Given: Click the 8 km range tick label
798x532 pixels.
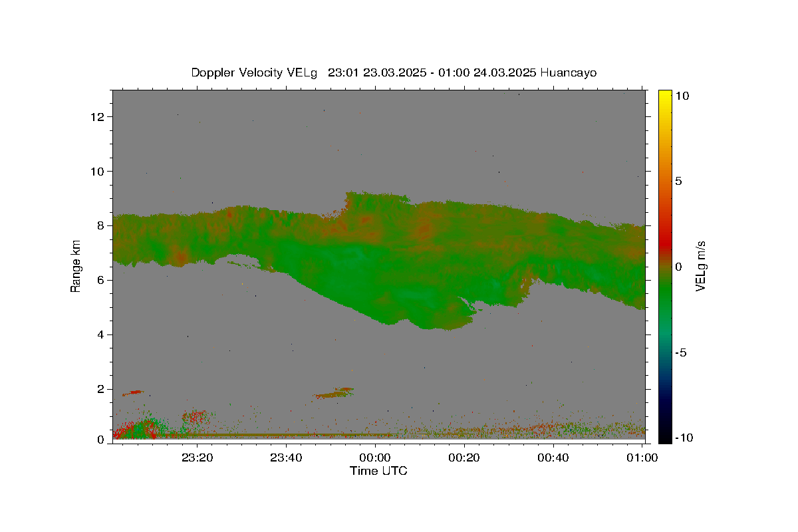Looking at the screenshot, I should (x=101, y=226).
